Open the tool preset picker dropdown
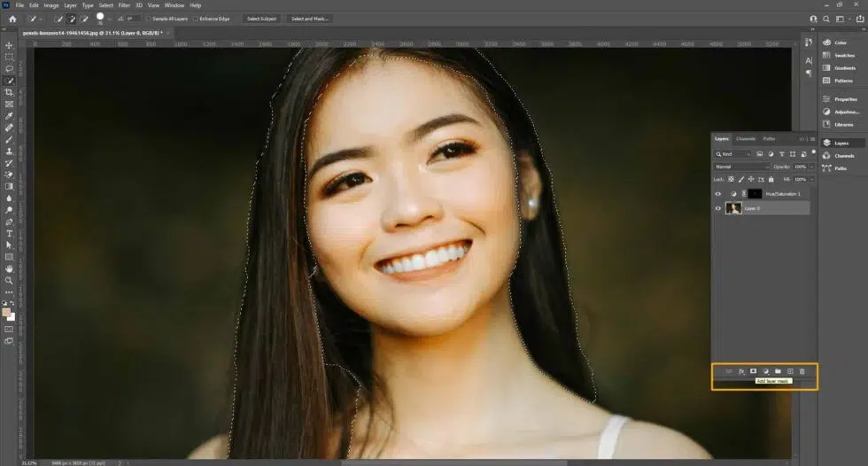Image resolution: width=868 pixels, height=466 pixels. (41, 19)
